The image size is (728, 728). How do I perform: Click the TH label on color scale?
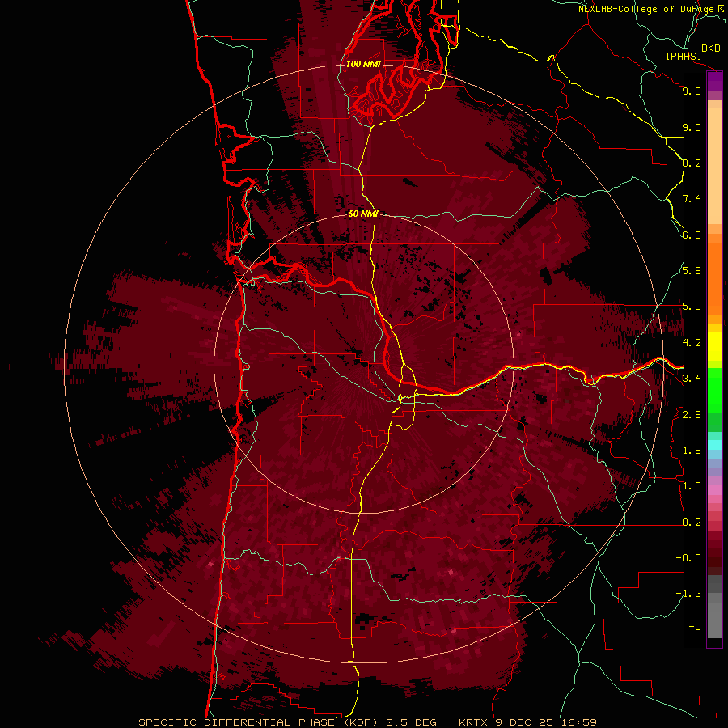point(695,630)
